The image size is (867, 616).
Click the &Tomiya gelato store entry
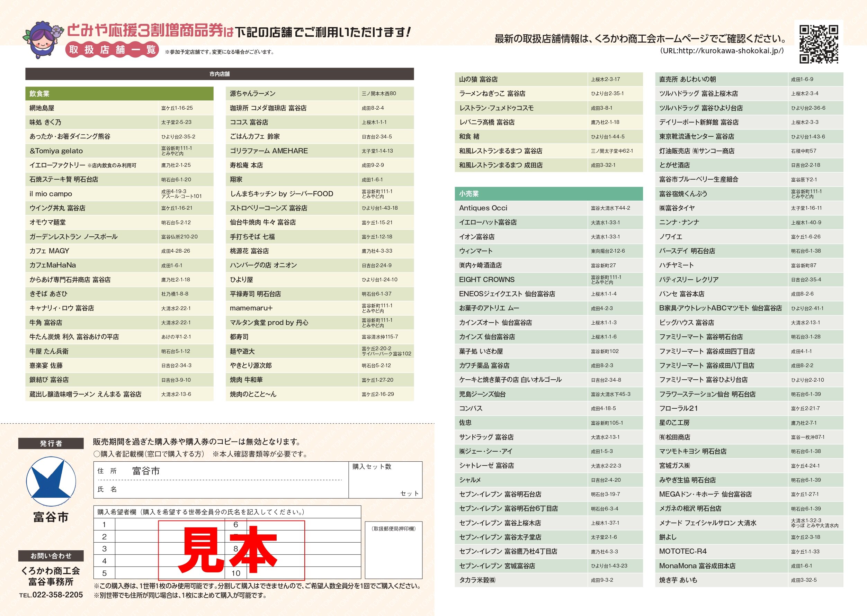(56, 151)
